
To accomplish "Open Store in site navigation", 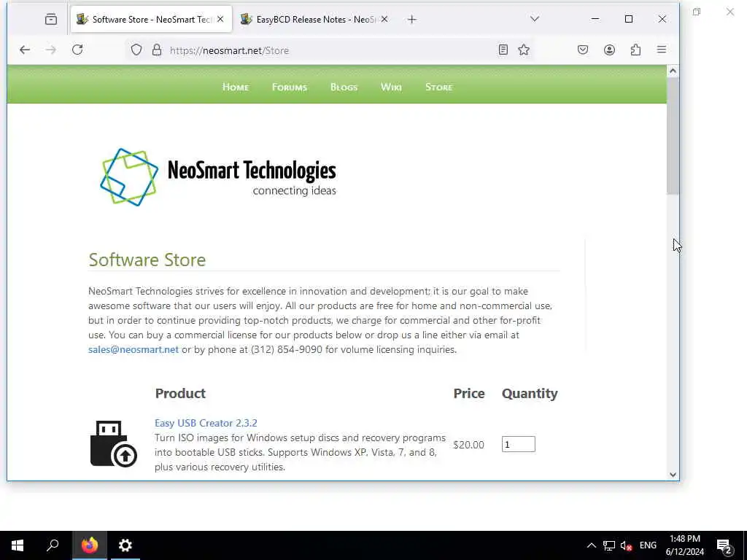I will tap(438, 87).
